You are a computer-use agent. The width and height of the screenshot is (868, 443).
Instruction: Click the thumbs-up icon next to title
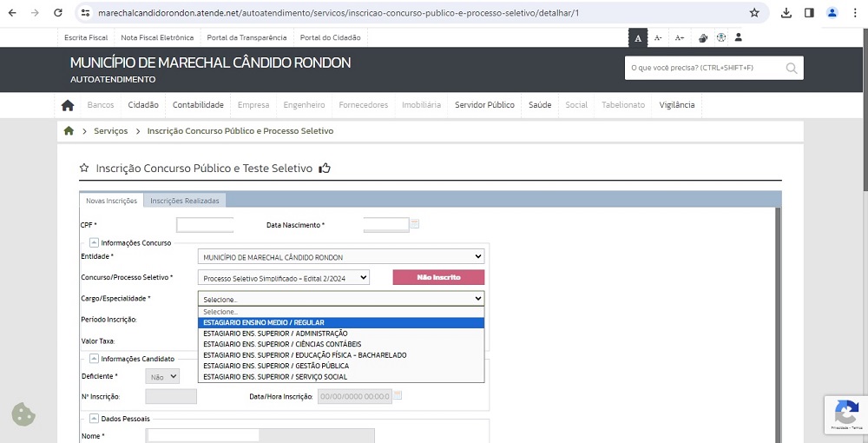point(325,169)
